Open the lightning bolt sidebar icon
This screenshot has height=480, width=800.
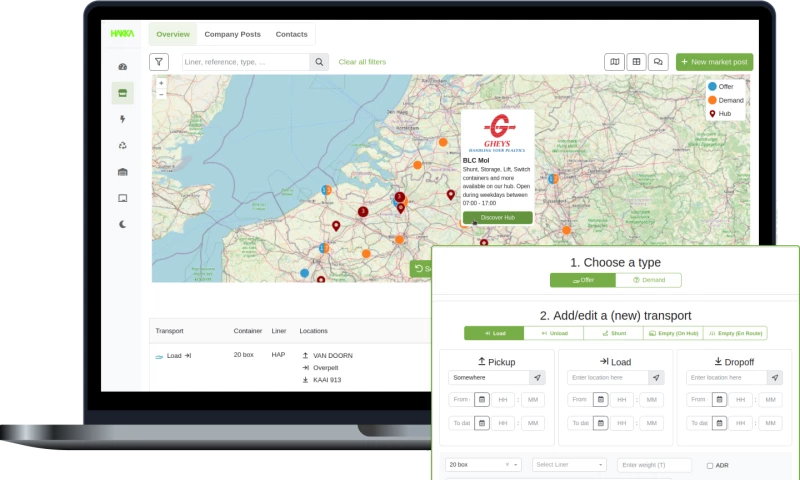point(122,119)
